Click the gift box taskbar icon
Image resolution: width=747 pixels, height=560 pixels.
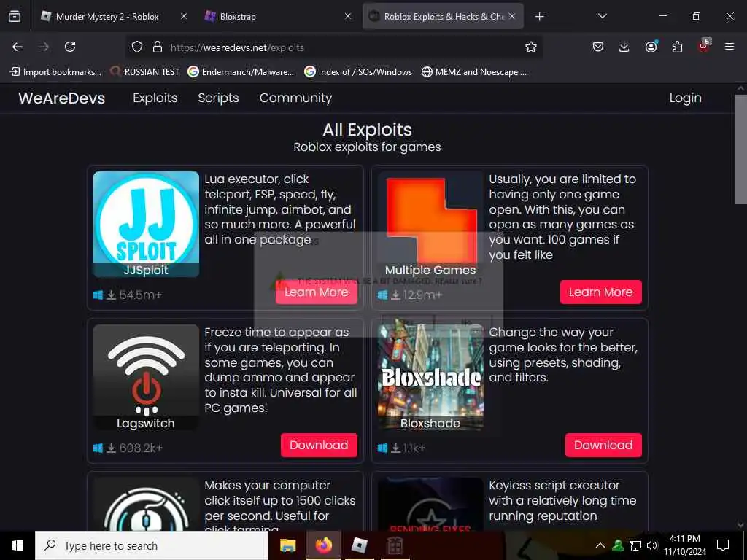(395, 545)
